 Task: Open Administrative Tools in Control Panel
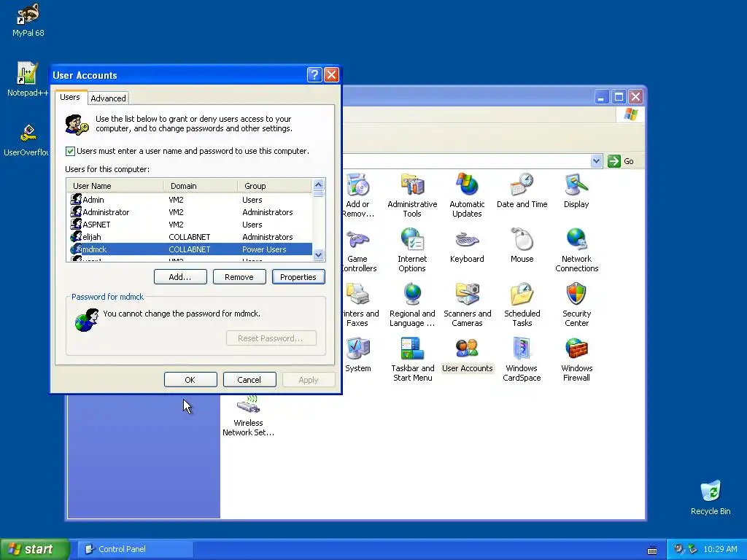(412, 195)
